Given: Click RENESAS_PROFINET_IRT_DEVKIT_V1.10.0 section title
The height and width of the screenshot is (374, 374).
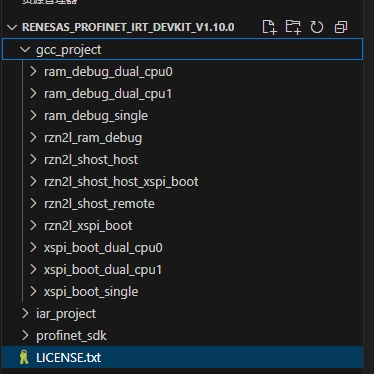Looking at the screenshot, I should coord(128,27).
